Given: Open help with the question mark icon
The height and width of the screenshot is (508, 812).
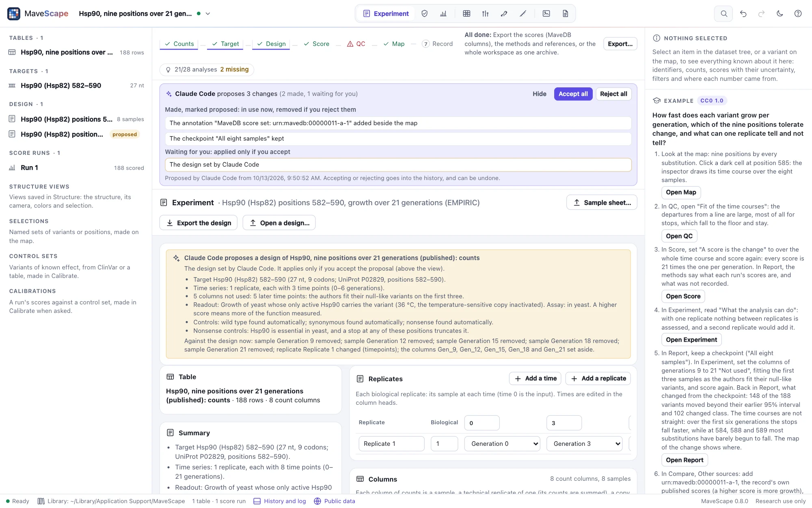Looking at the screenshot, I should pyautogui.click(x=798, y=13).
